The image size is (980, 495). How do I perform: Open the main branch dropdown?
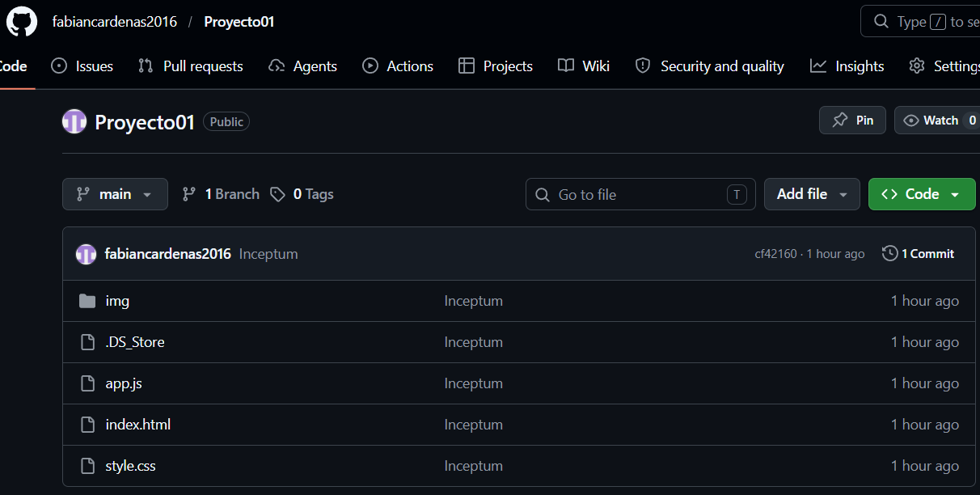tap(115, 194)
